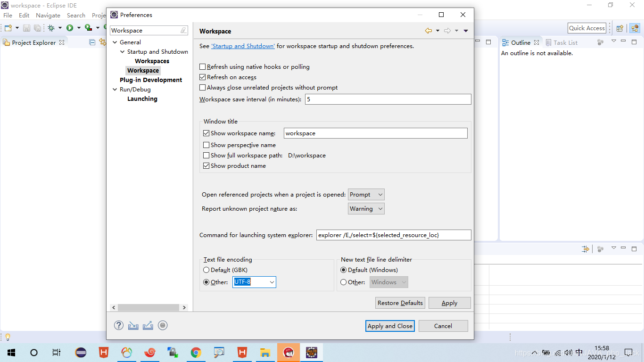Screen dimensions: 644x362
Task: Select Other line delimiter radio button
Action: tap(344, 282)
